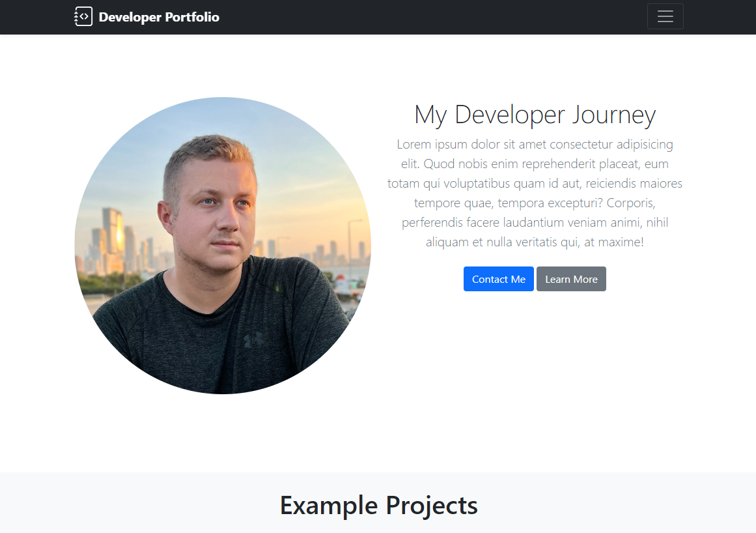Image resolution: width=756 pixels, height=533 pixels.
Task: Click the Developer Portfolio brand link
Action: (147, 17)
